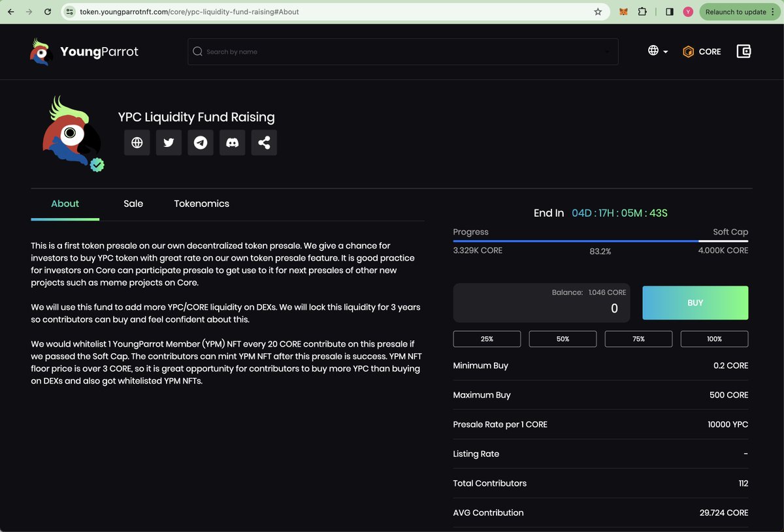Click the contribution amount input field

click(542, 303)
